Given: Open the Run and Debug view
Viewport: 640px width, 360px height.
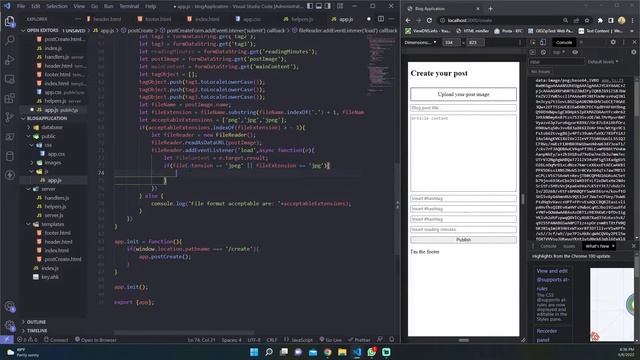Looking at the screenshot, I should click(9, 60).
